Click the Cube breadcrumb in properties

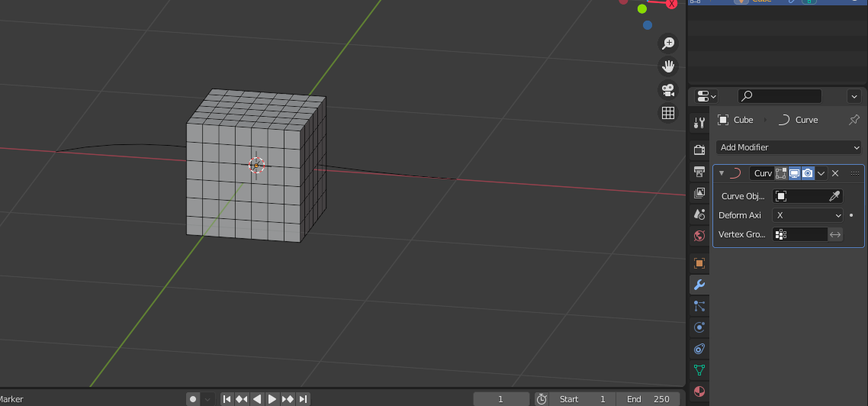point(735,120)
